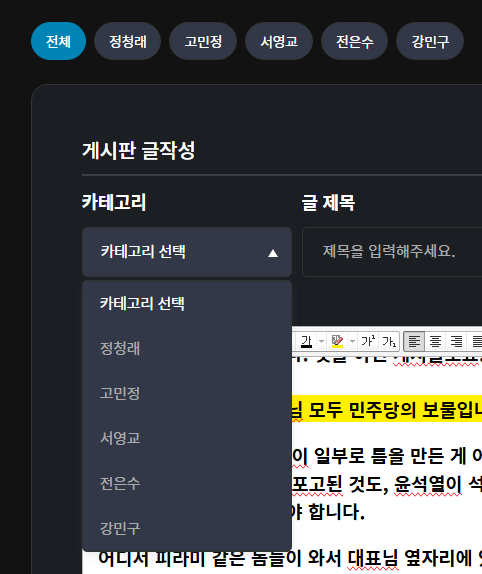Pick 강민구 from the category list
Screen dimensions: 482x574
187,528
